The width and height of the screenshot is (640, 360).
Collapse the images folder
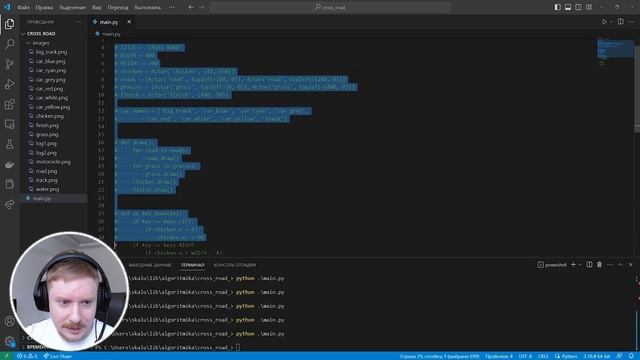coord(29,43)
